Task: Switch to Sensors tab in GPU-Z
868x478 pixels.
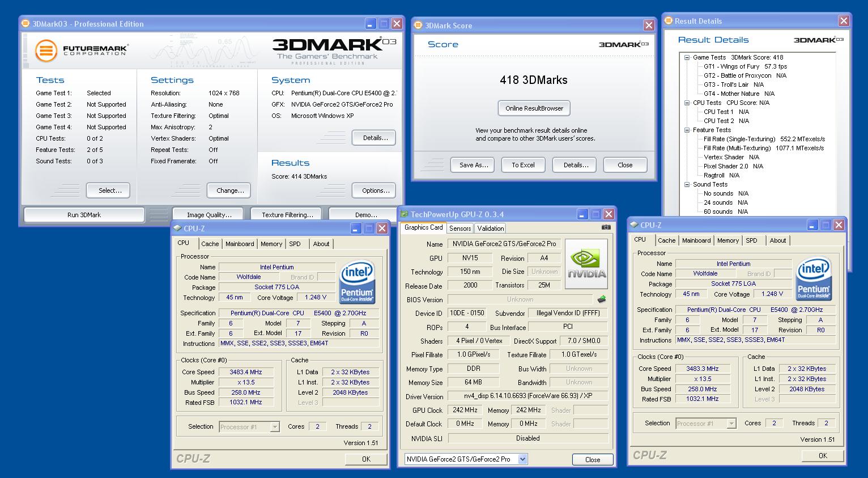Action: [460, 228]
